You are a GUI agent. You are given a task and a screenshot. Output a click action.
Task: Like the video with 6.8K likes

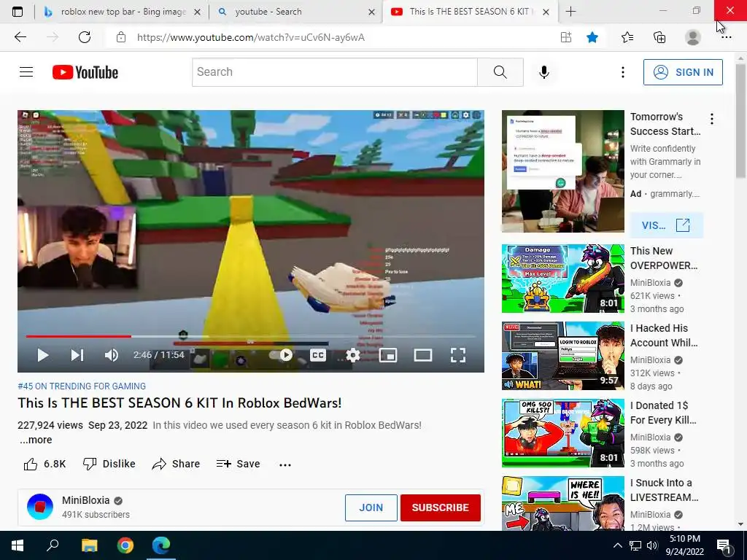click(x=44, y=464)
